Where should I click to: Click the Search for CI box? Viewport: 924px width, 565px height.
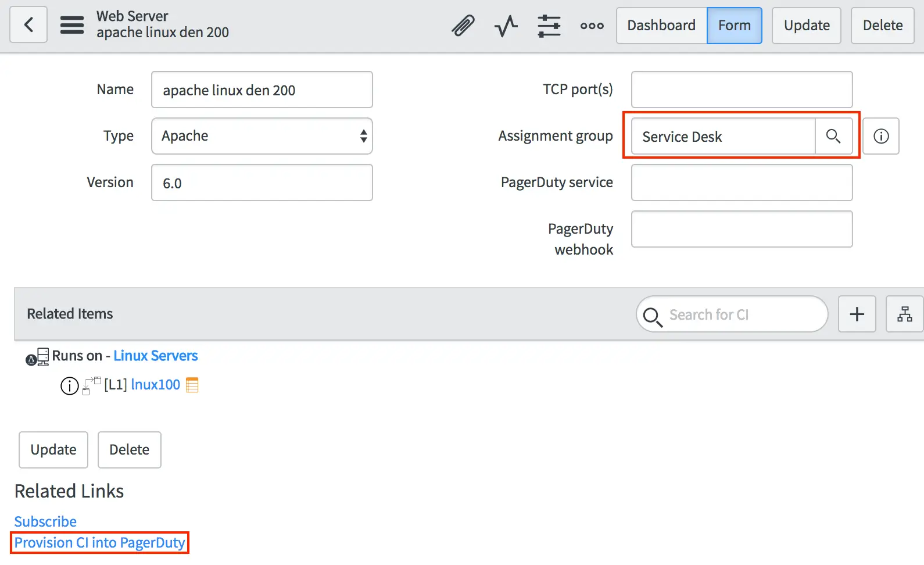pos(732,314)
